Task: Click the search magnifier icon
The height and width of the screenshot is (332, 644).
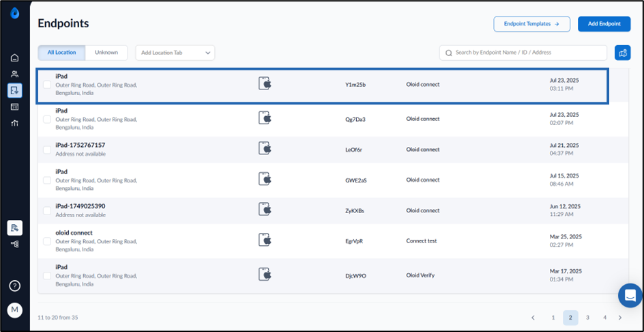Action: (448, 53)
